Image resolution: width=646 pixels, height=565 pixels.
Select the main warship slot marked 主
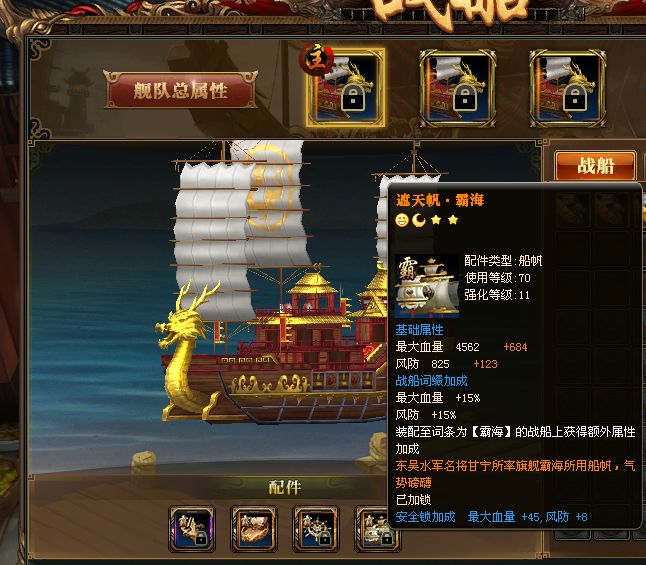tap(345, 87)
